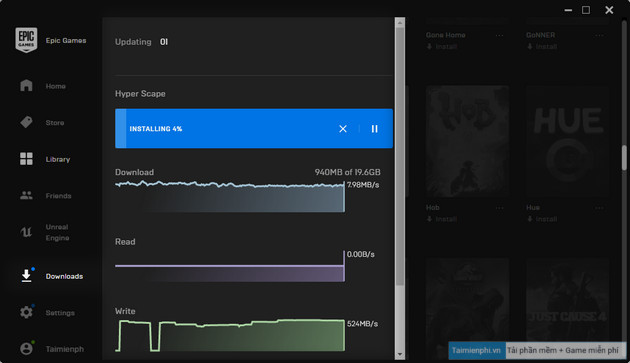Open the three-dot menu for Hue
Image resolution: width=630 pixels, height=363 pixels.
599,208
